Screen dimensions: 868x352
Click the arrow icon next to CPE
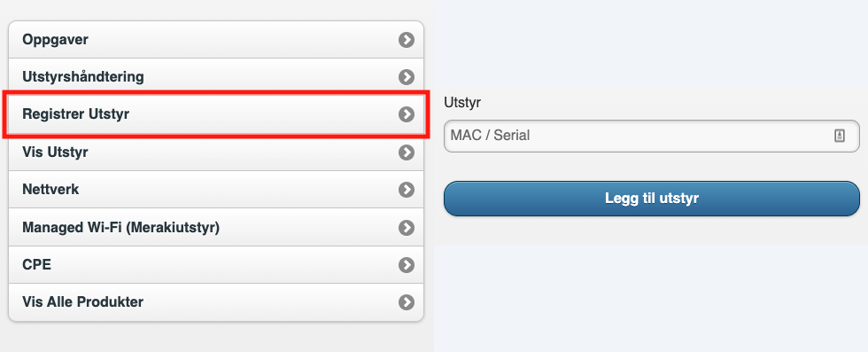[x=407, y=265]
